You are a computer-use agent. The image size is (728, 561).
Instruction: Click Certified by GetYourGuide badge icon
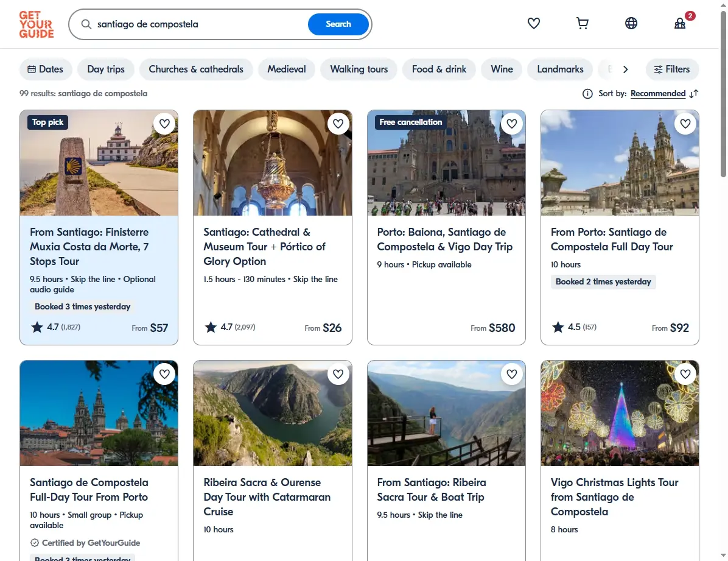point(35,543)
